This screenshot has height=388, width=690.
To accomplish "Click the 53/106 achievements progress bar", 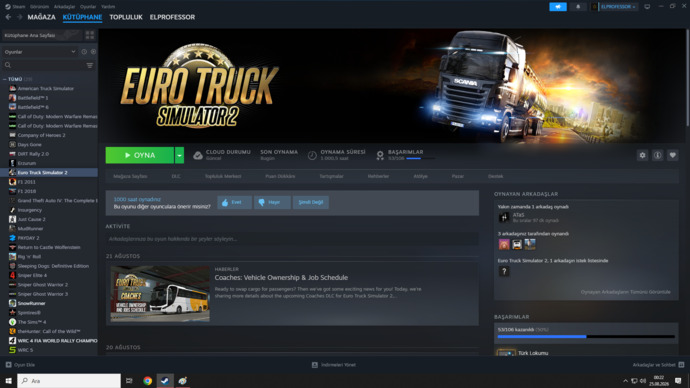I will pyautogui.click(x=586, y=337).
